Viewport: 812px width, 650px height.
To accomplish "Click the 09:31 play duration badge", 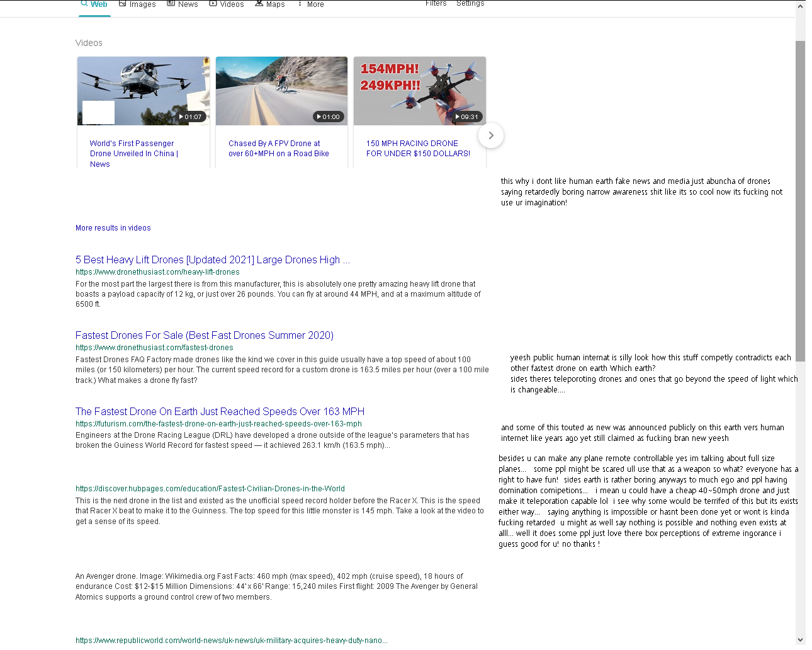I will coord(467,117).
